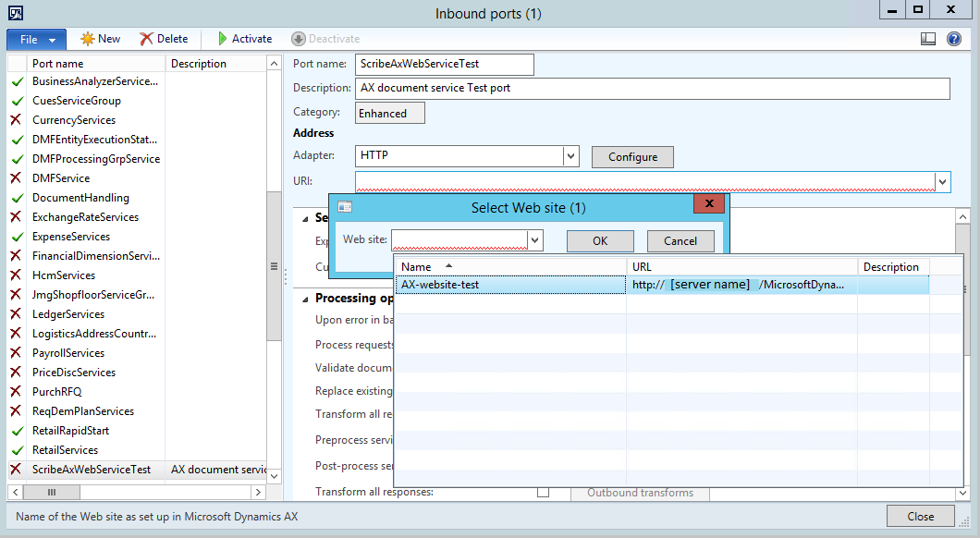Click Description column header in lookup
The image size is (980, 538).
pyautogui.click(x=893, y=267)
